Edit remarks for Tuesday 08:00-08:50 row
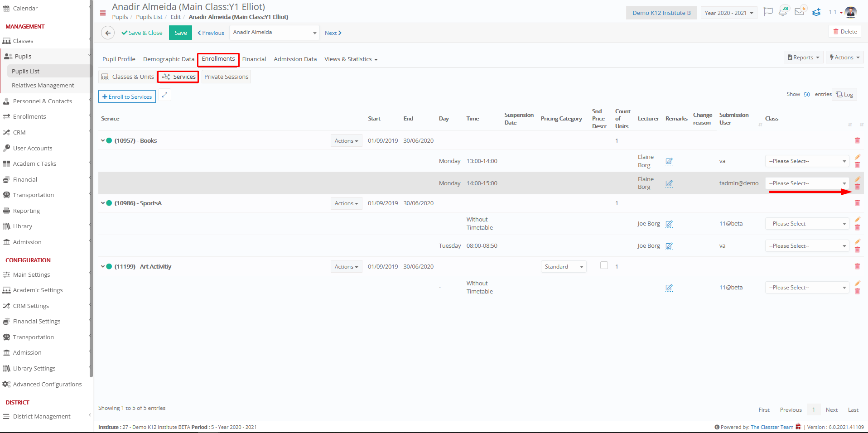This screenshot has width=868, height=433. pos(669,246)
